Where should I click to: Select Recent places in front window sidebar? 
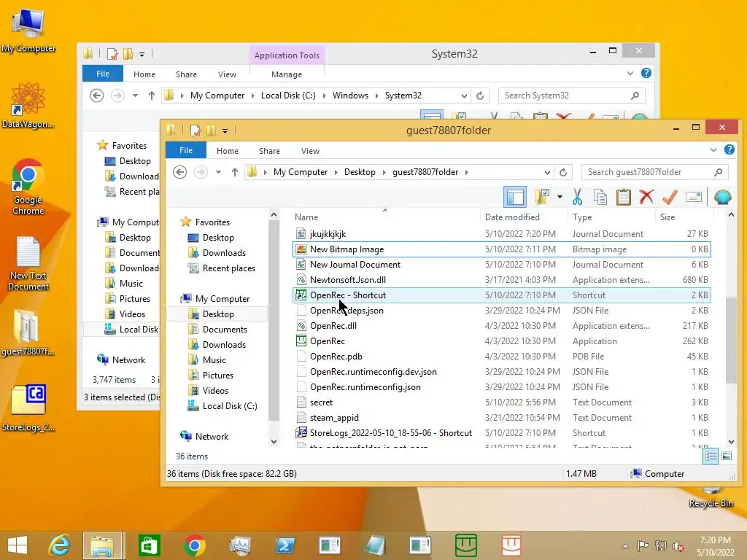click(228, 268)
